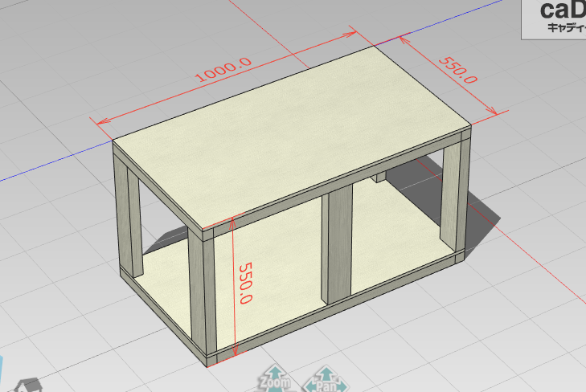Screen dimensions: 586x392
Task: Select the front right leg of the table
Action: pyautogui.click(x=455, y=198)
